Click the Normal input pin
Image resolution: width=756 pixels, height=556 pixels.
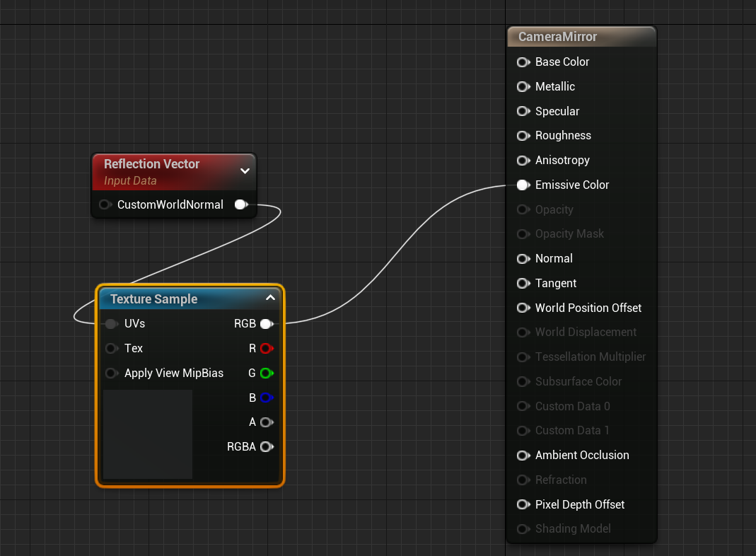(x=523, y=259)
